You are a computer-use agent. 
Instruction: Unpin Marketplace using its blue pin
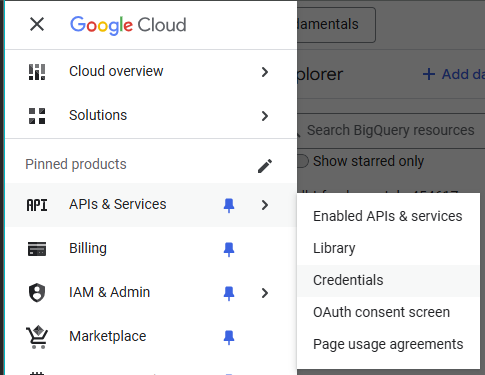(229, 337)
